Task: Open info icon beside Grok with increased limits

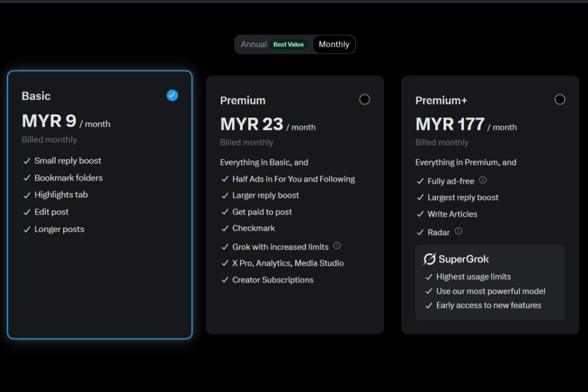Action: [x=337, y=246]
